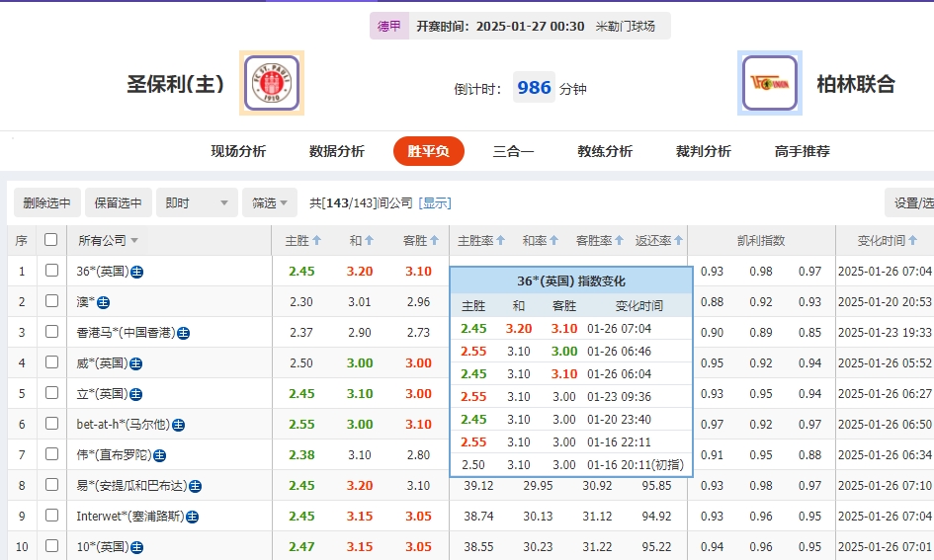Check the box for row 5 立*(英国)

pos(51,393)
